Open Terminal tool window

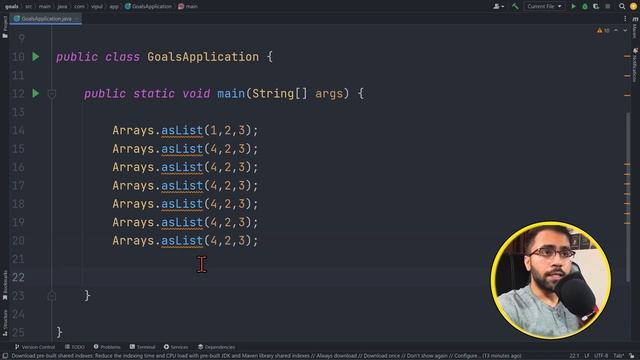(x=142, y=347)
